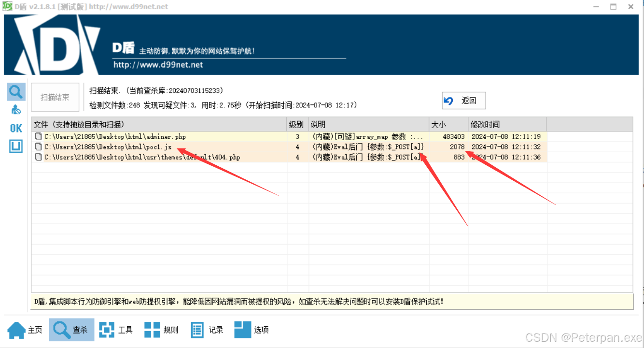This screenshot has width=644, height=348.
Task: Open the 规则 rules tab
Action: [x=162, y=330]
